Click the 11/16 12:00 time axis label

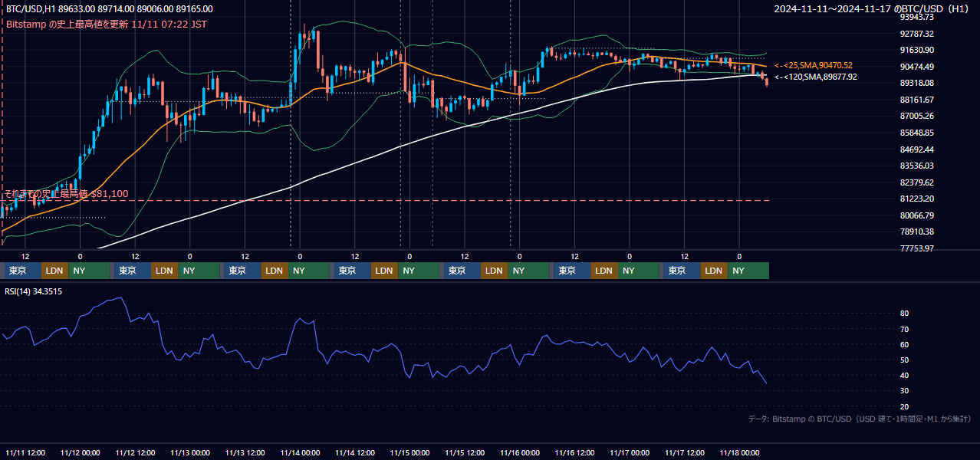[575, 453]
